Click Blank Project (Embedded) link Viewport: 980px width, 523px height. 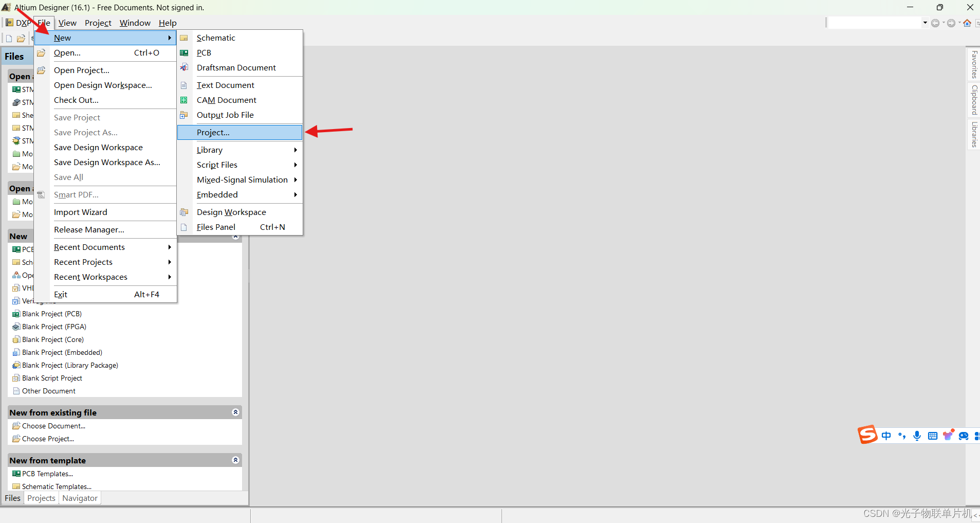[62, 353]
